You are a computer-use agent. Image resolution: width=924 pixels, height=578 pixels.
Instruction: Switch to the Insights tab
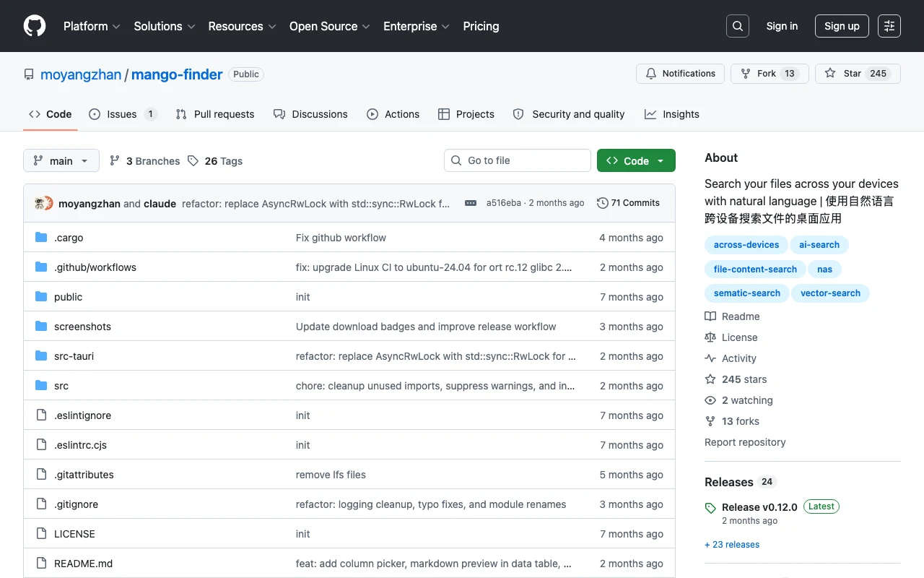pos(672,114)
